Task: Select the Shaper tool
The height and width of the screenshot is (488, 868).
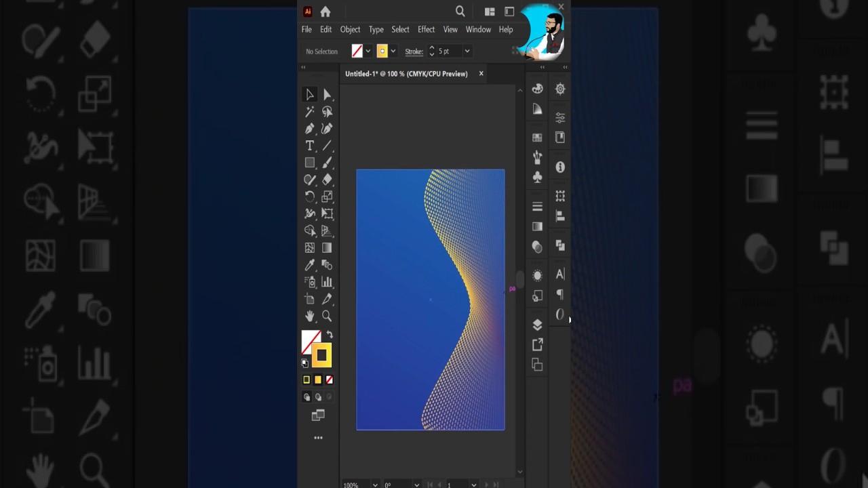Action: [x=309, y=180]
